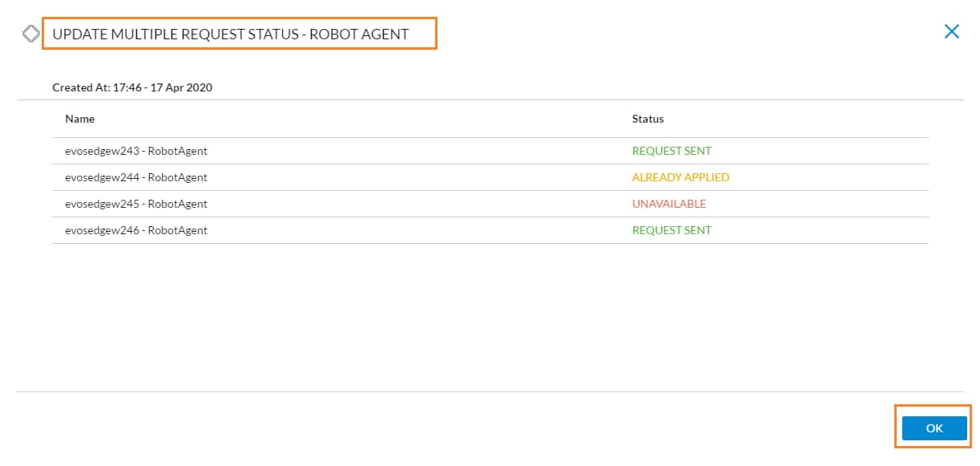Close the dialog with the X icon
Screen dimensions: 980x466
click(952, 32)
